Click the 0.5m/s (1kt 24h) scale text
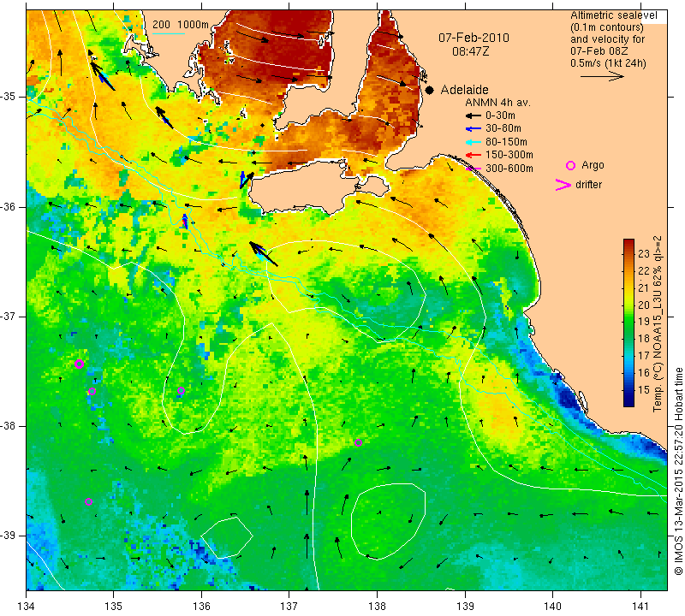 (x=608, y=63)
